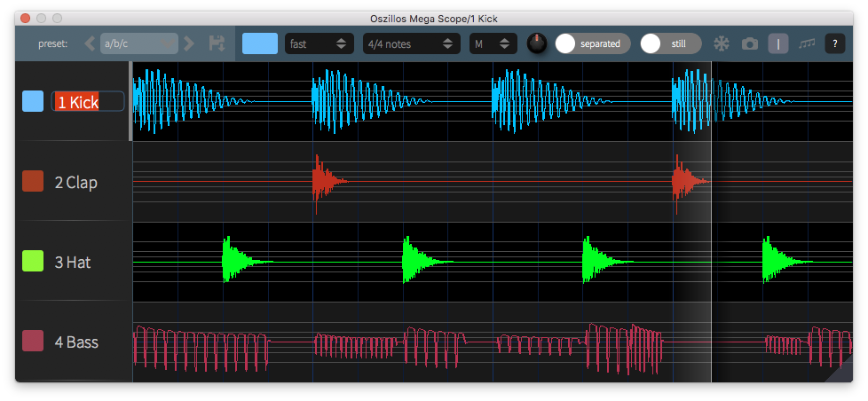Go to the previous preset arrow
This screenshot has height=401, width=868.
tap(91, 43)
